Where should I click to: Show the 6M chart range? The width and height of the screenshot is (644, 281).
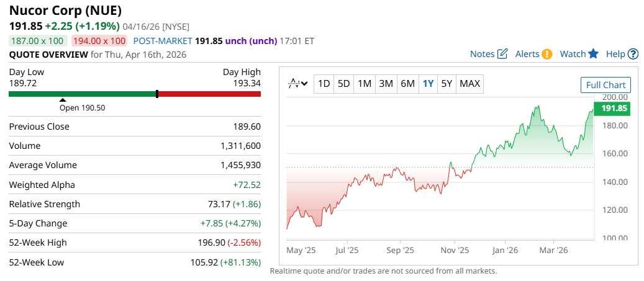tap(407, 84)
